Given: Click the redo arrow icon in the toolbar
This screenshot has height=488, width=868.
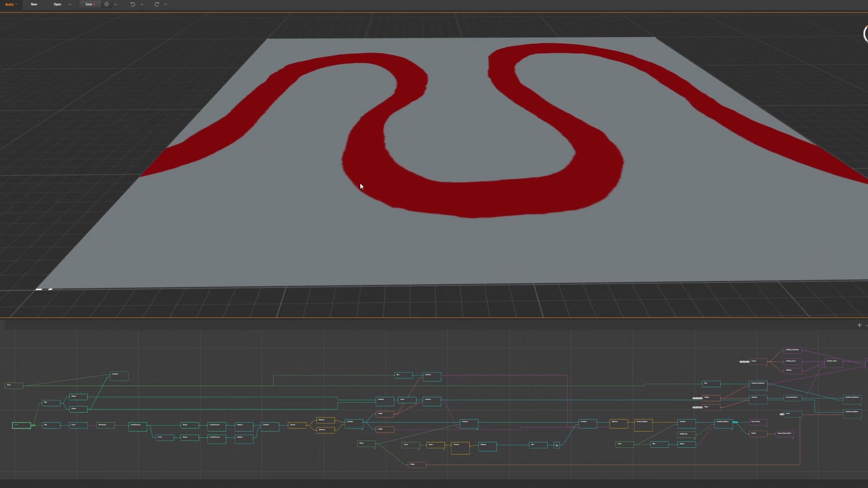Looking at the screenshot, I should (x=156, y=4).
